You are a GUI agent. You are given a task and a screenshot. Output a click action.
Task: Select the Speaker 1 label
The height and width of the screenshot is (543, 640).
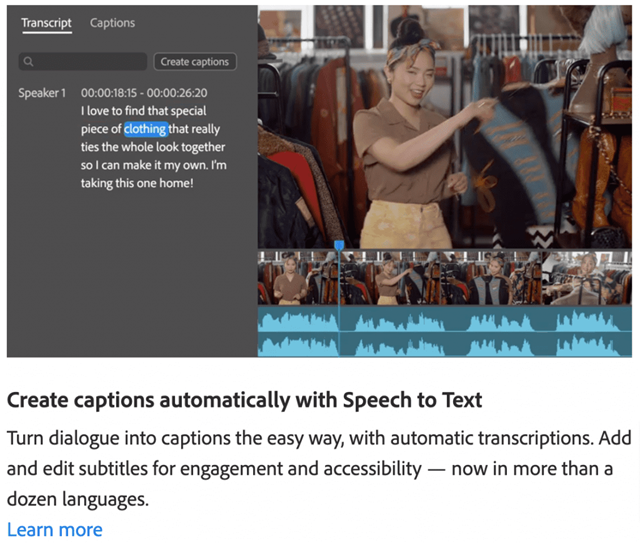point(42,93)
